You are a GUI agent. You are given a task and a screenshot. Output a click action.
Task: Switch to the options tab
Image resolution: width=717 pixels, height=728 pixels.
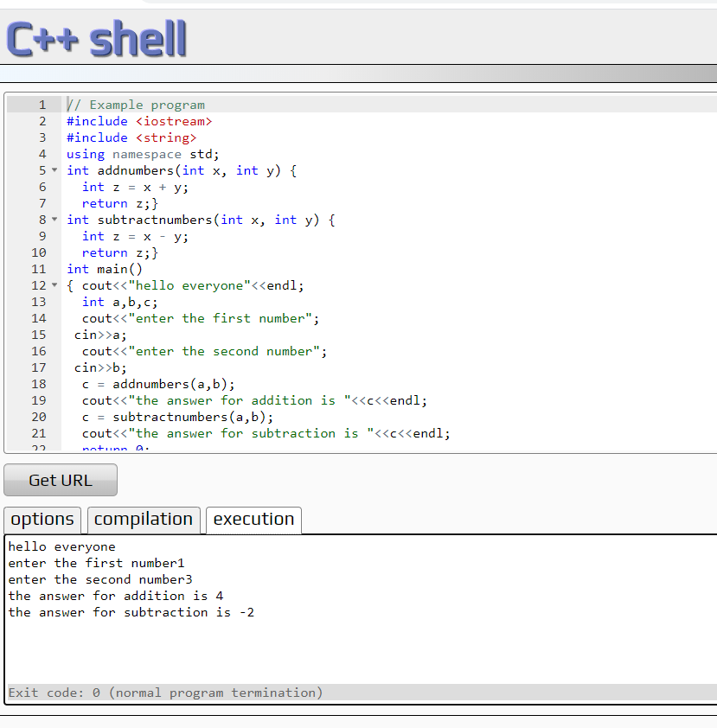click(42, 520)
